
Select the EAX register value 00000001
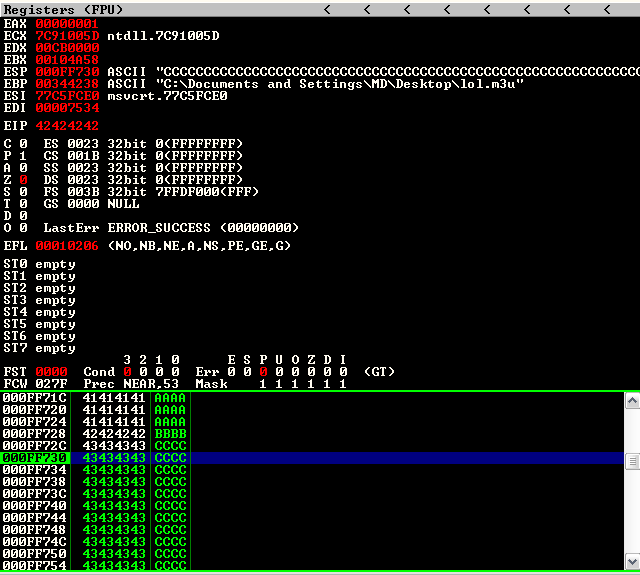[67, 24]
